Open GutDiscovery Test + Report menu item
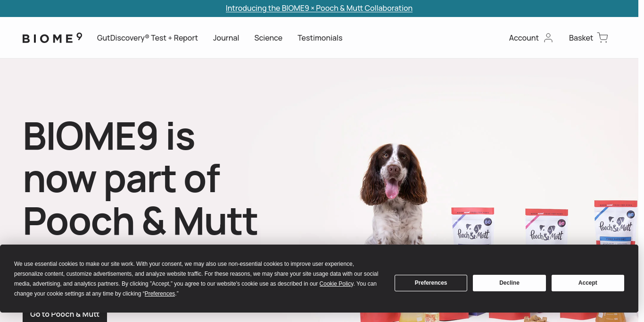 pyautogui.click(x=148, y=38)
